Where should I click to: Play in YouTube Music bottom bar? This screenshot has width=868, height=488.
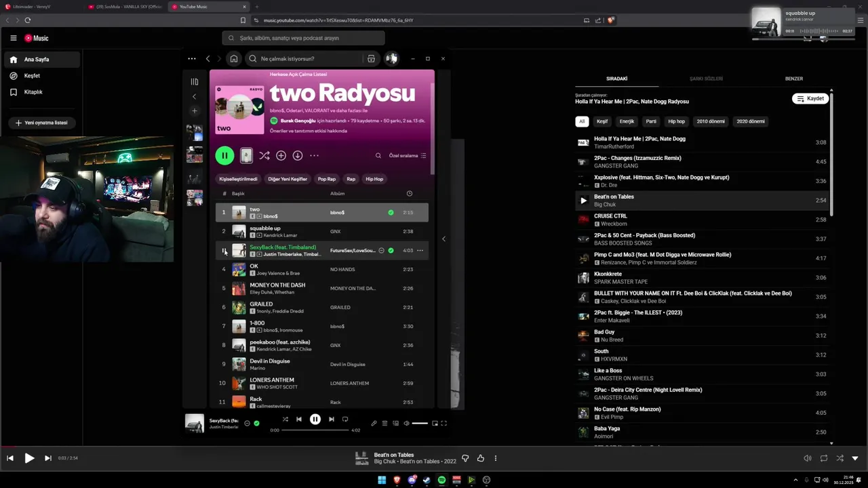[x=29, y=458]
